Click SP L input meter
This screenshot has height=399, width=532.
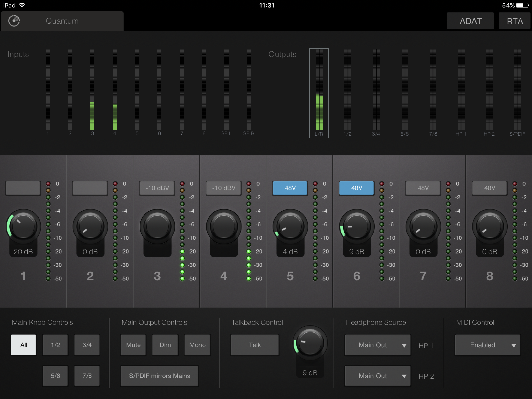click(x=226, y=90)
